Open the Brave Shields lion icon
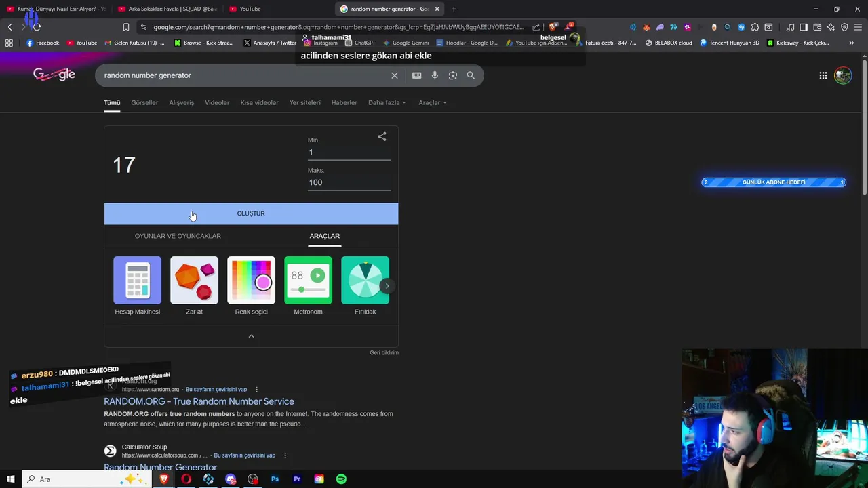This screenshot has width=868, height=488. 553,27
